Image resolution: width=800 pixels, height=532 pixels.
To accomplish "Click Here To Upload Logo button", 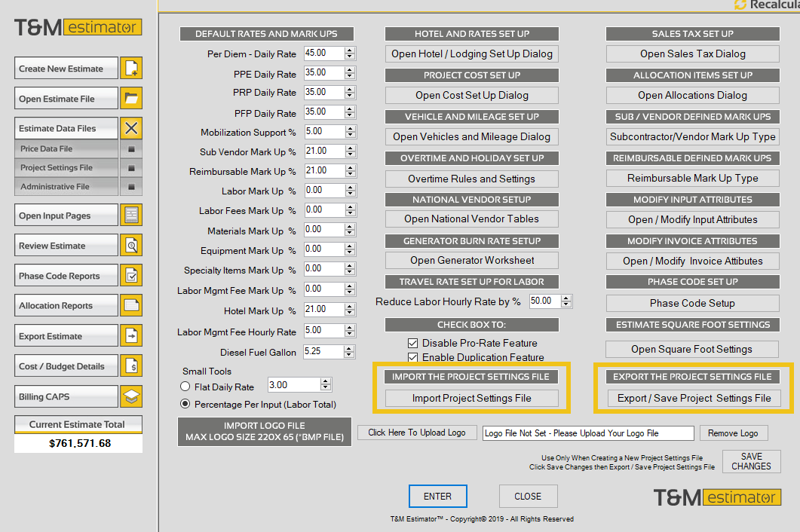I will point(417,433).
